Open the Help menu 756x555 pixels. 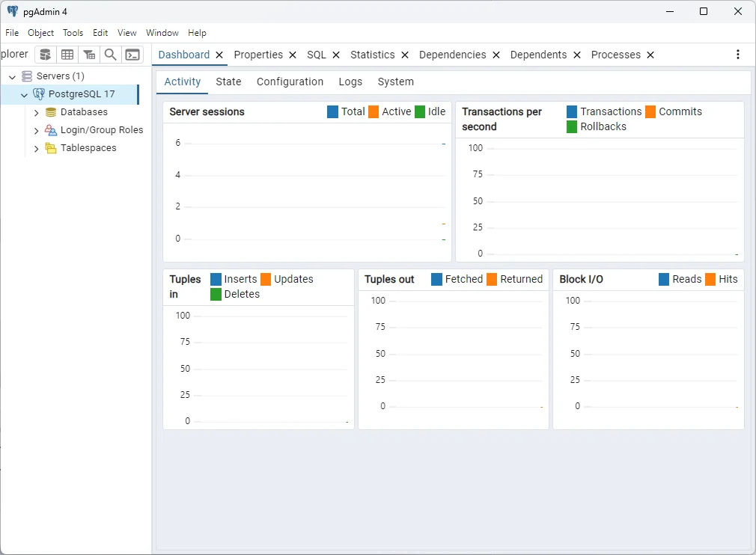point(197,33)
